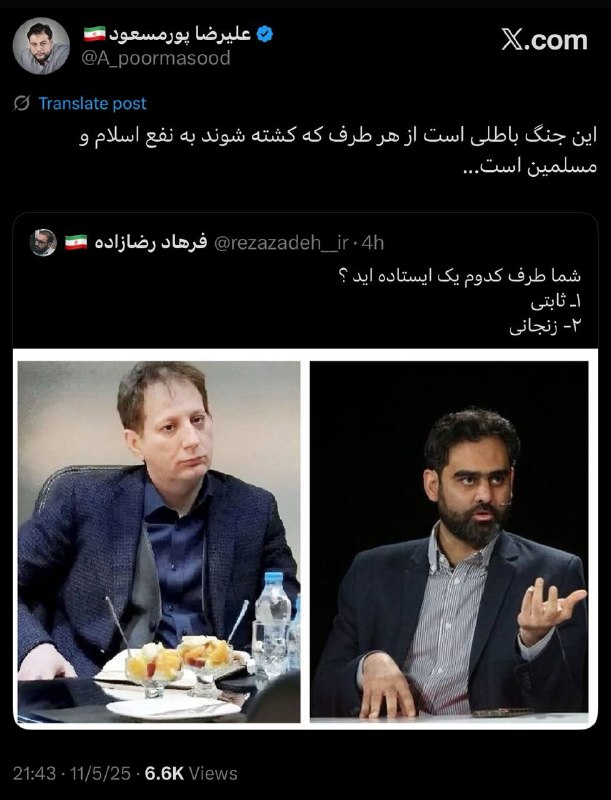Click the main tweet's Persian text
The image size is (611, 800).
(338, 152)
